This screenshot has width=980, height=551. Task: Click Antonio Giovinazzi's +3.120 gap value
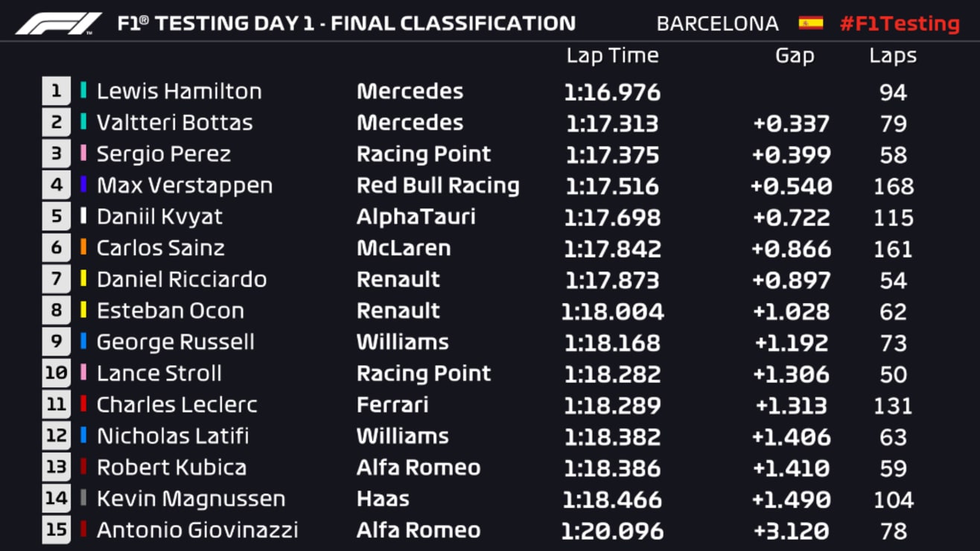(791, 531)
